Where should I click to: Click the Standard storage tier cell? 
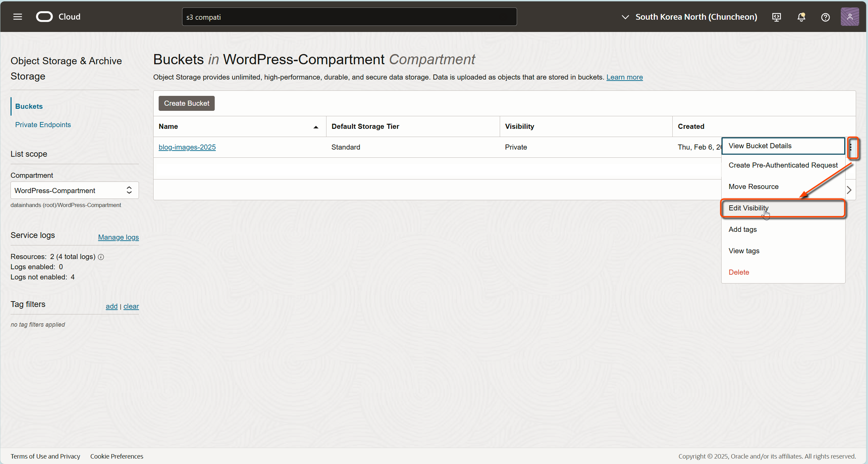point(346,147)
